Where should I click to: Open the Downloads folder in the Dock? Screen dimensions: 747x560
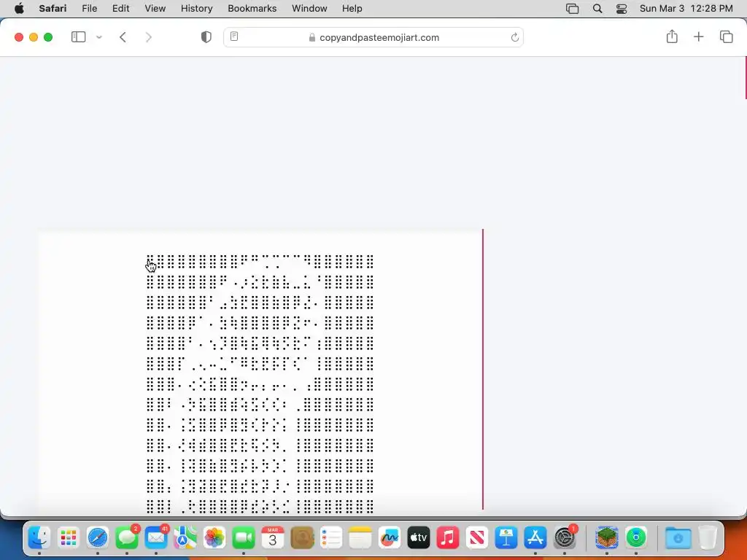678,537
